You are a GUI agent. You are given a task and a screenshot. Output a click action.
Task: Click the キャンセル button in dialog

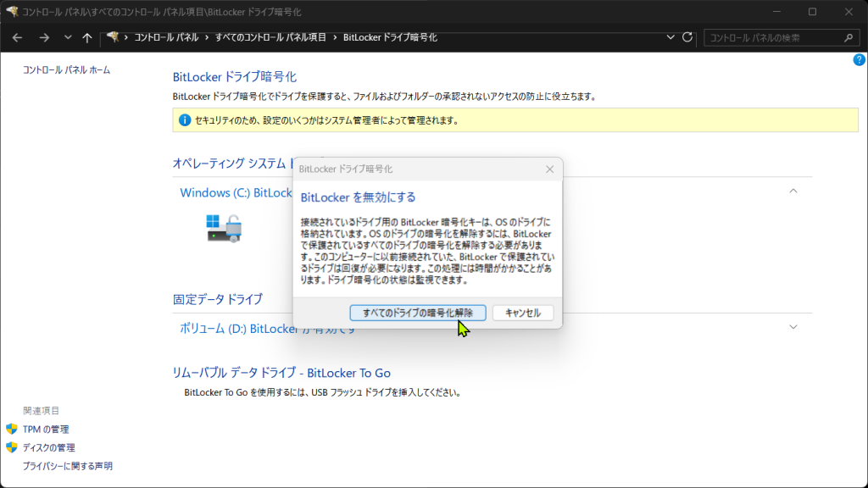(523, 313)
